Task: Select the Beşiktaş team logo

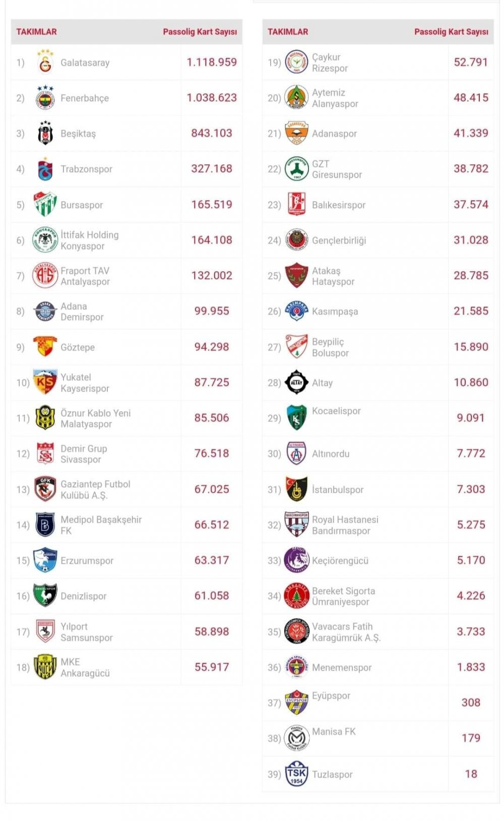Action: (x=45, y=133)
